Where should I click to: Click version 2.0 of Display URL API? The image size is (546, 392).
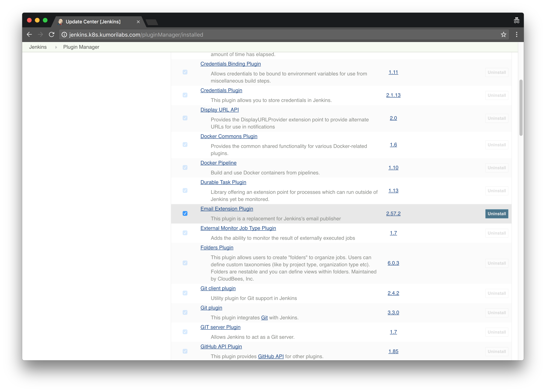(393, 118)
